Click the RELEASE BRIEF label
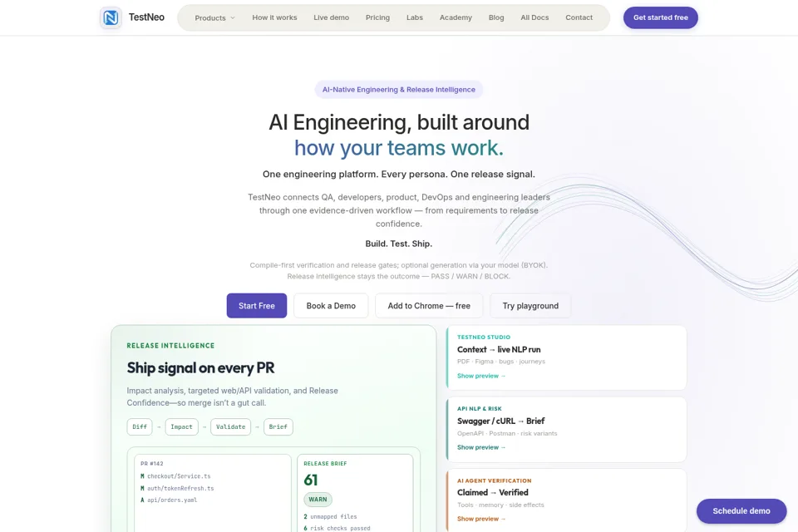 325,464
